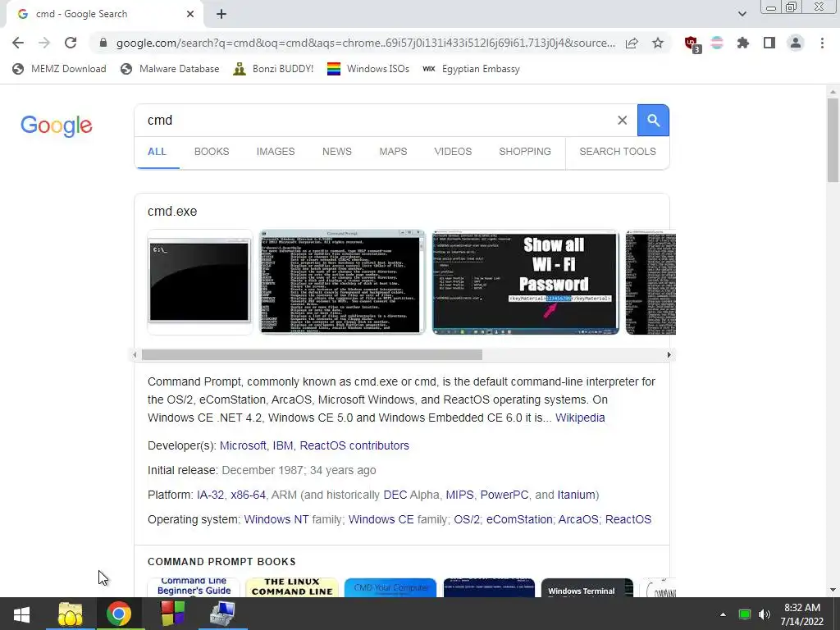Open the Windows Start menu
The width and height of the screenshot is (840, 630).
click(x=21, y=614)
